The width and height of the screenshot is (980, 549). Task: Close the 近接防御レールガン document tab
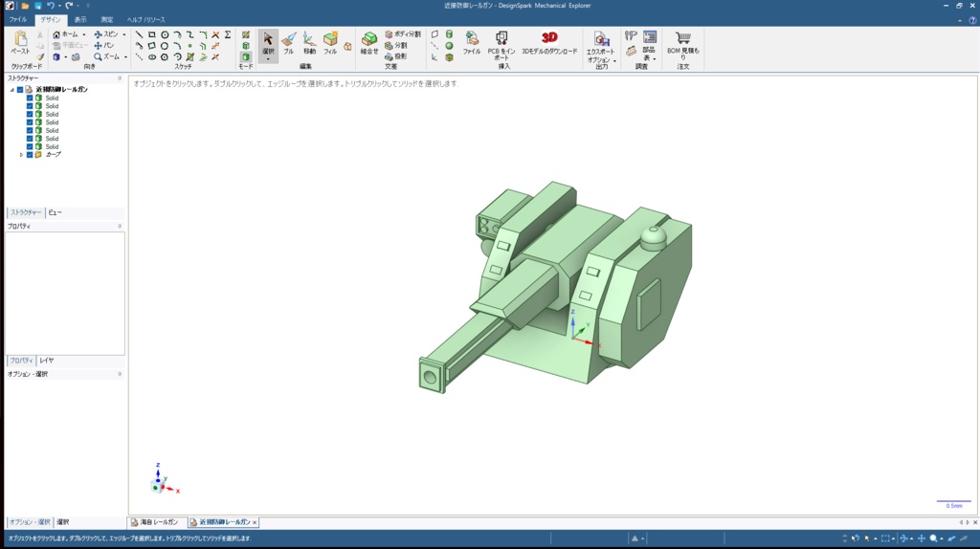[255, 522]
